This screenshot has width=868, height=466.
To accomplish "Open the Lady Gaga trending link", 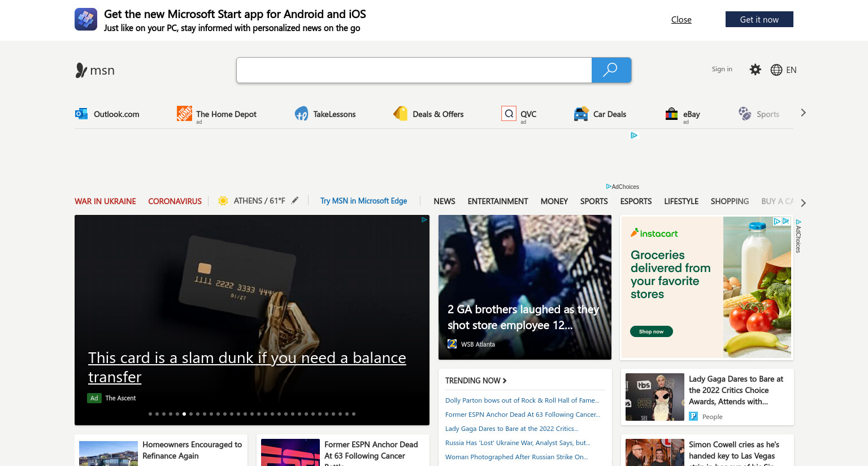I will pos(512,429).
